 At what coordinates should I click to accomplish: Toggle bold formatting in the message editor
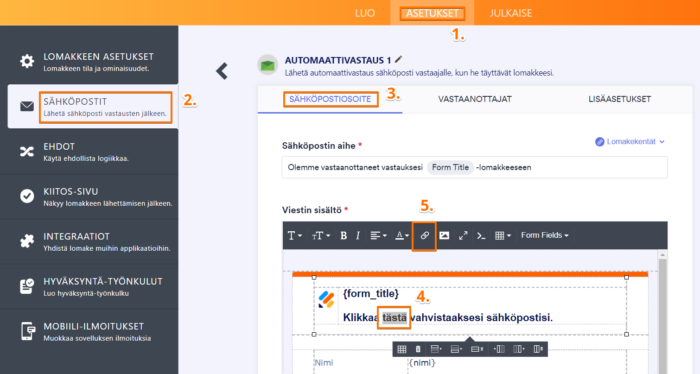[343, 236]
